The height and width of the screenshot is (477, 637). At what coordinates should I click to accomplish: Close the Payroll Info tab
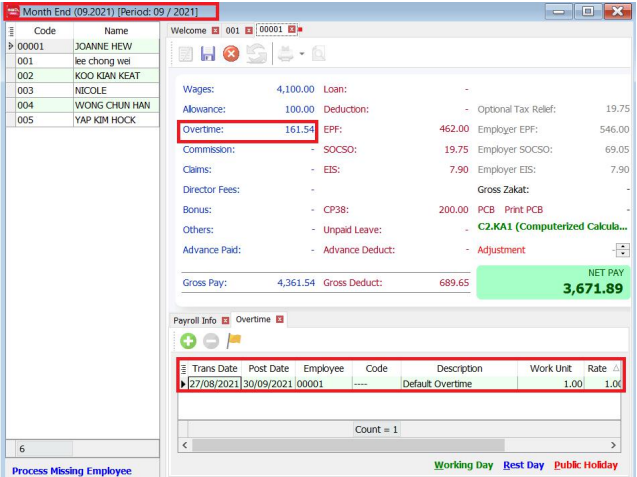(225, 321)
